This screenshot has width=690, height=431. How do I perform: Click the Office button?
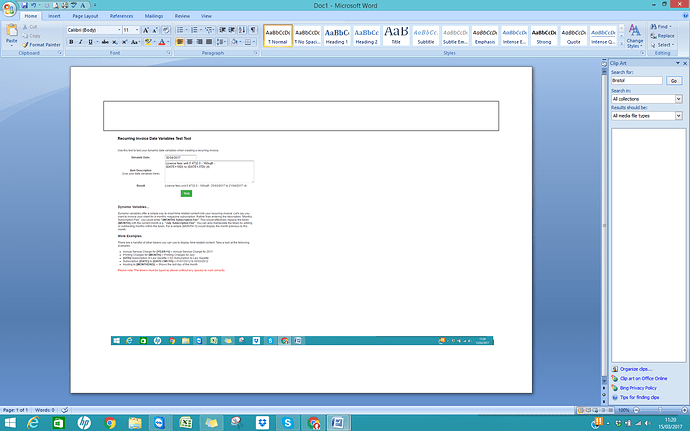point(9,8)
